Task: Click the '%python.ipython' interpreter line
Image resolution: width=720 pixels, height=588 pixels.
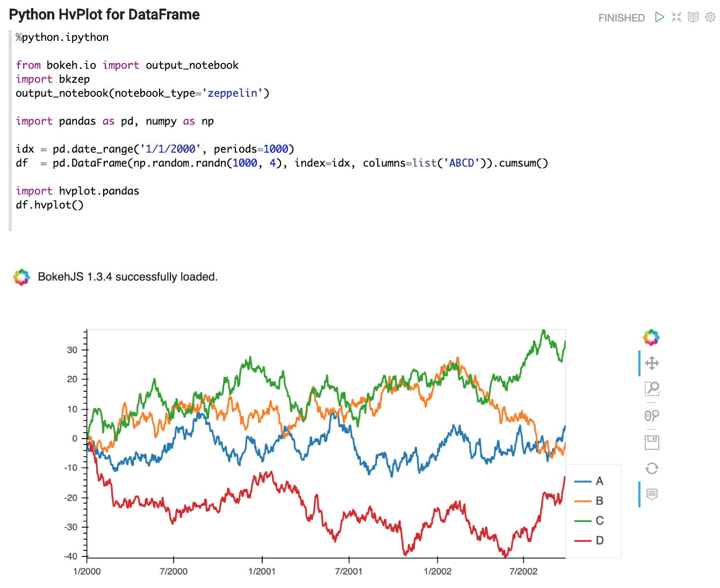Action: 62,37
